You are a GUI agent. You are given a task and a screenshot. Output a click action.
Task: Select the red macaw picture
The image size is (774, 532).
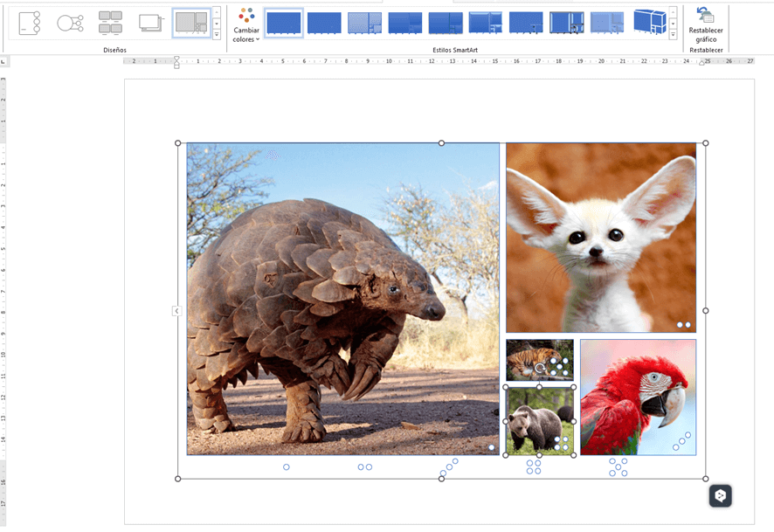point(638,397)
